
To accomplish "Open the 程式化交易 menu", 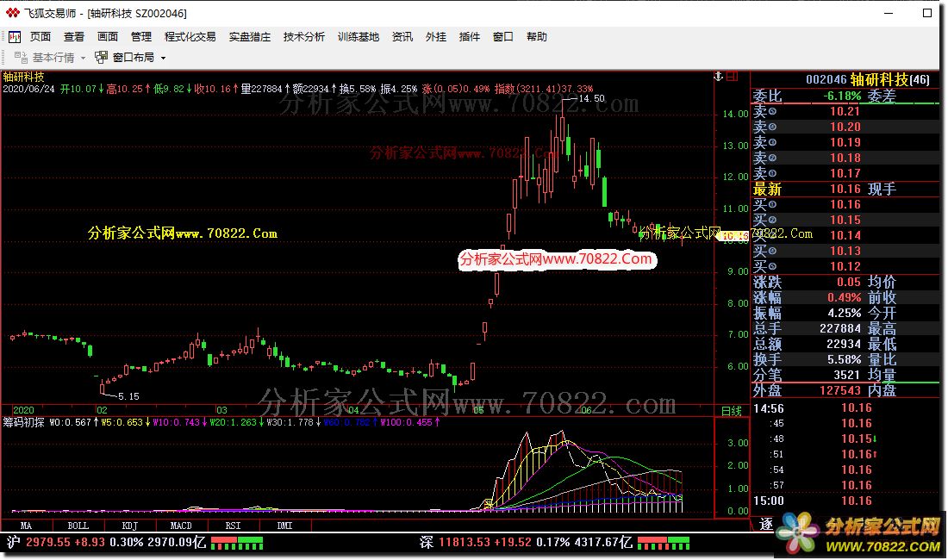I will point(190,37).
